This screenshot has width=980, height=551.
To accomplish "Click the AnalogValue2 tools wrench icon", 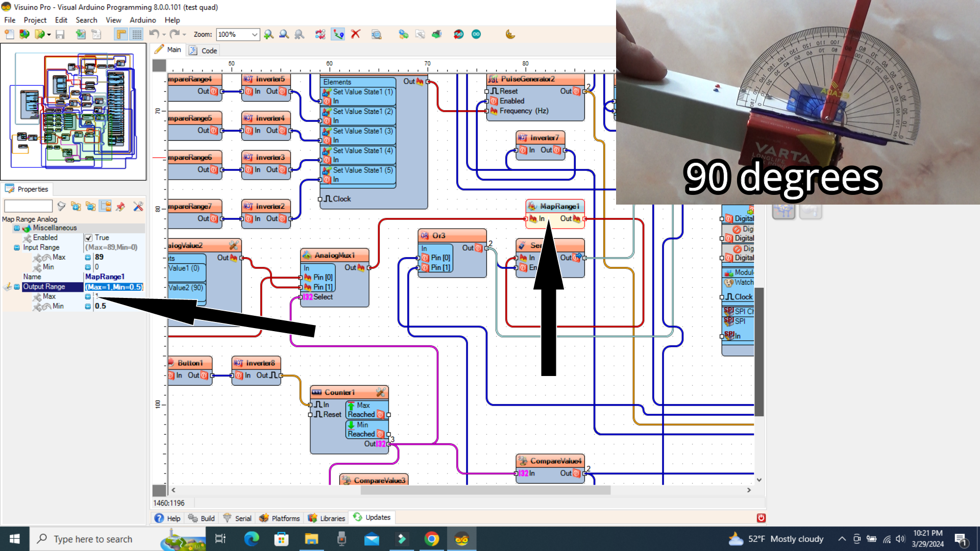I will click(233, 245).
